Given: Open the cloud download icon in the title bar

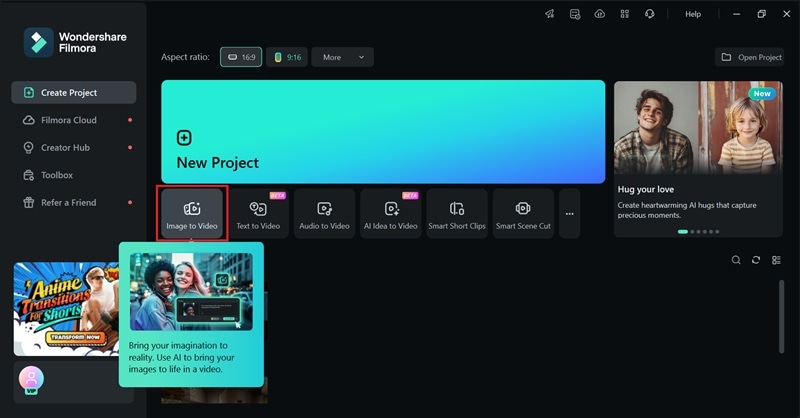Looking at the screenshot, I should 600,14.
